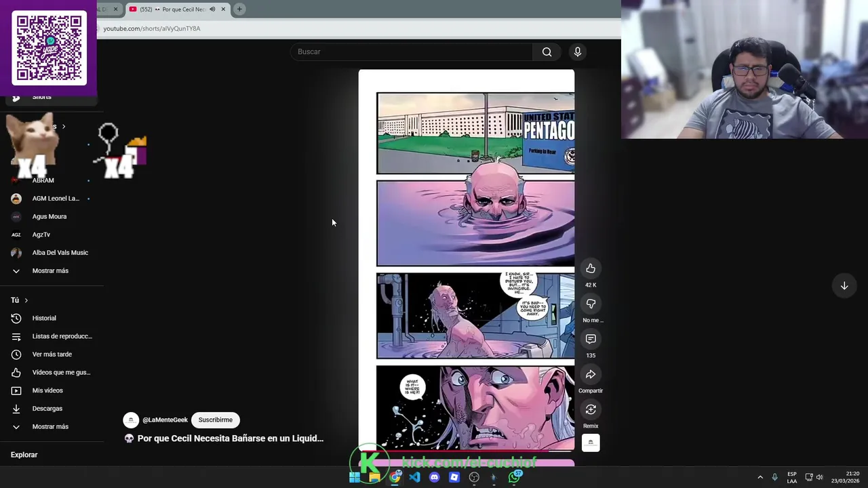
Task: Start voice search with microphone icon
Action: [578, 52]
